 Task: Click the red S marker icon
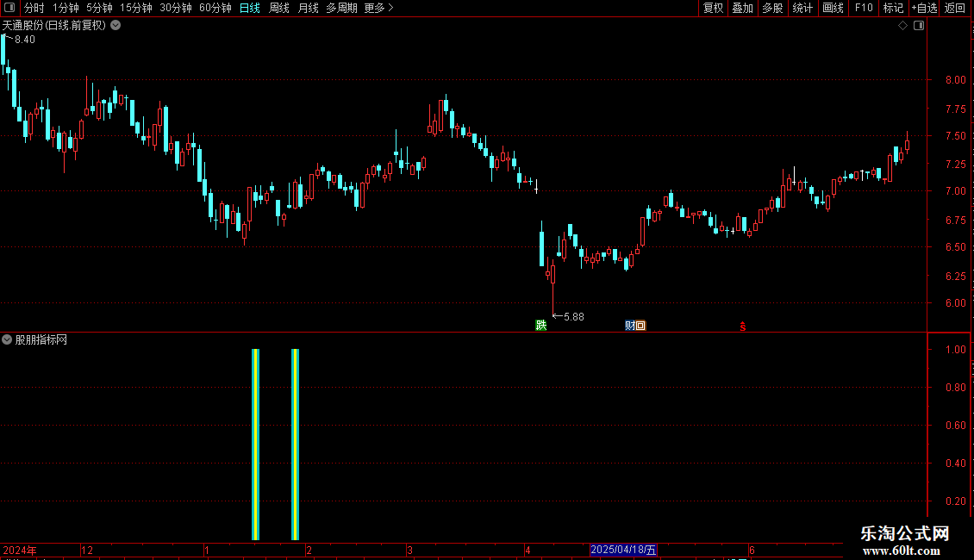(x=742, y=326)
